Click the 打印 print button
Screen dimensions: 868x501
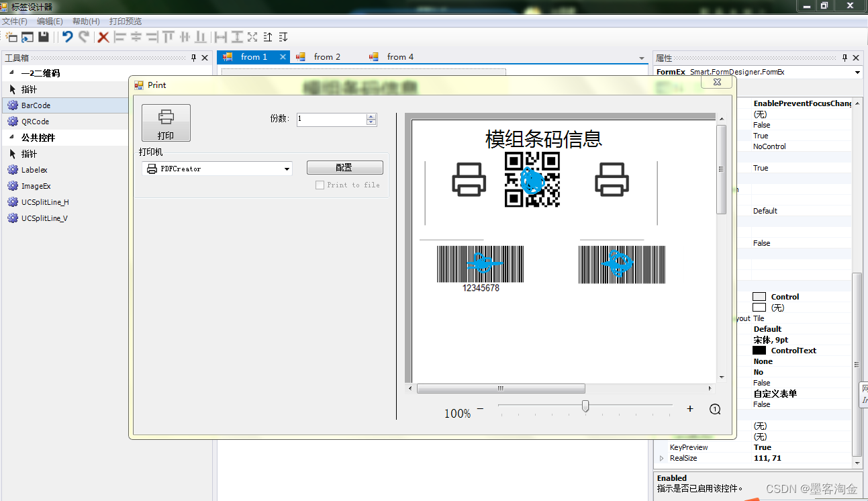click(x=166, y=123)
